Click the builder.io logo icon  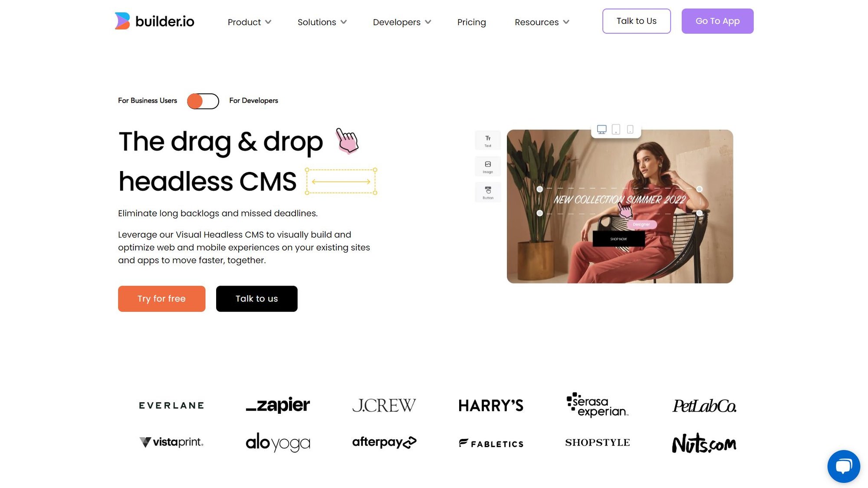click(122, 21)
